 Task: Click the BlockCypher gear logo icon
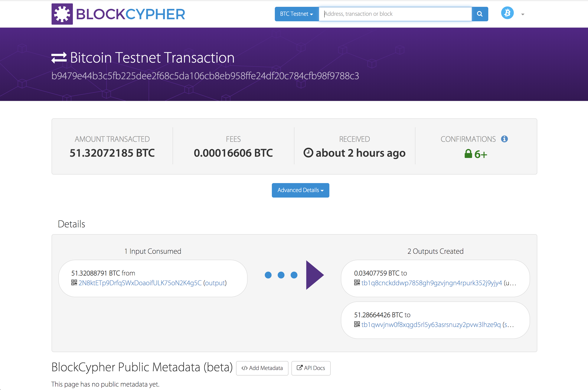pos(62,14)
